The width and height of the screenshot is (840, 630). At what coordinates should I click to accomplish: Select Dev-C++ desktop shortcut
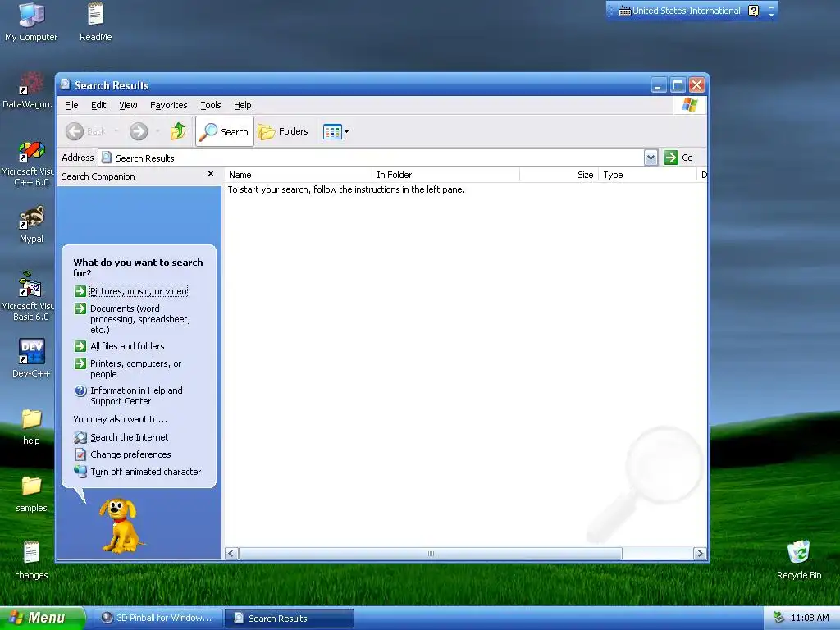click(x=31, y=359)
